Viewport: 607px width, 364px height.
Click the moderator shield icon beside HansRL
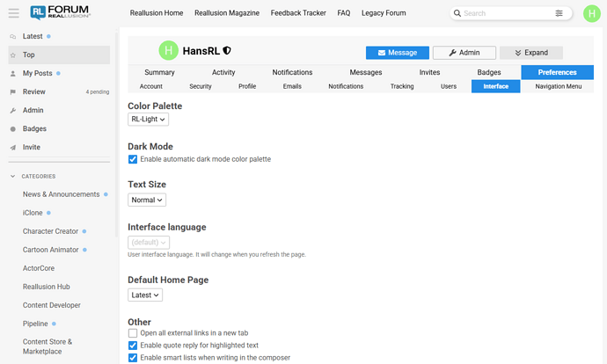tap(227, 51)
